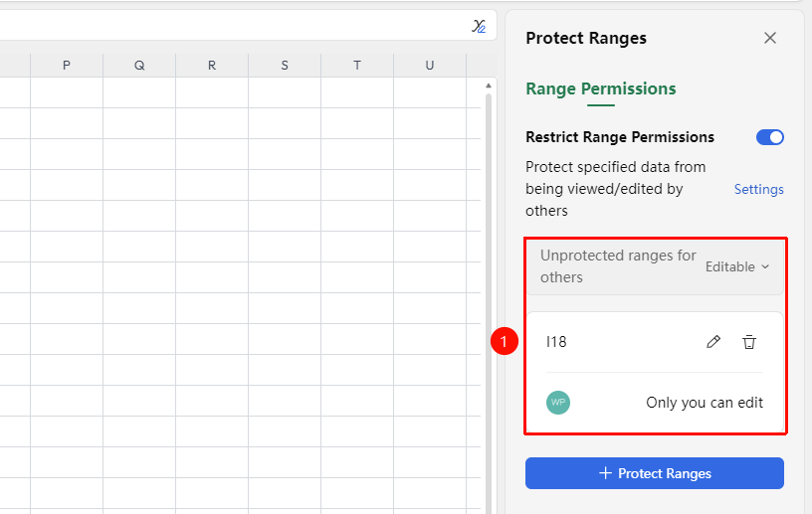Select column P header
The height and width of the screenshot is (514, 812).
67,66
